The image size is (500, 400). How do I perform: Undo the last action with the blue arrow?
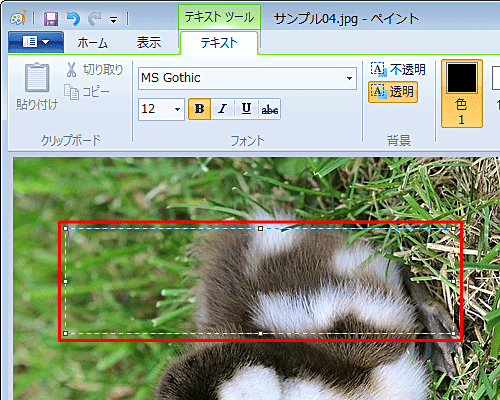(73, 19)
